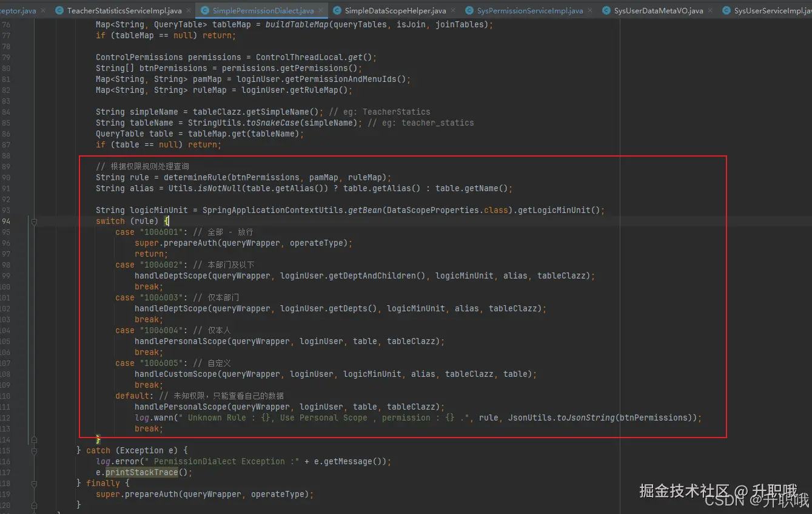Click the buildTableMap method call

297,25
